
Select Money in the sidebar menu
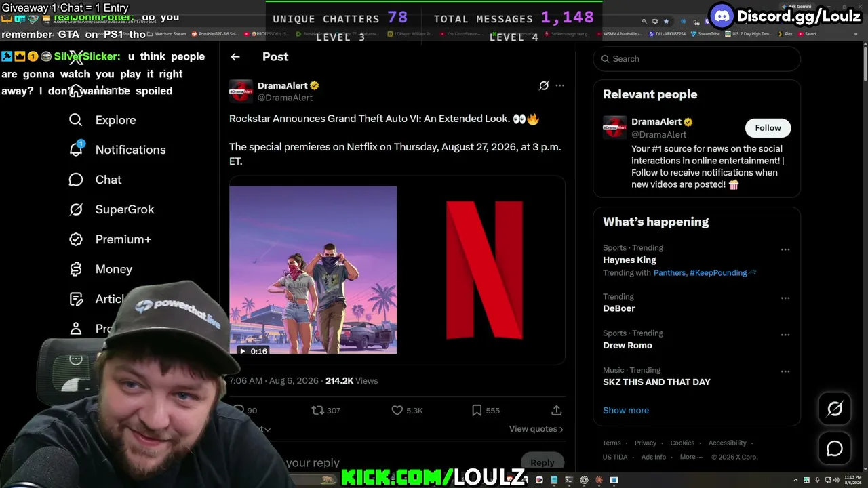click(x=114, y=269)
